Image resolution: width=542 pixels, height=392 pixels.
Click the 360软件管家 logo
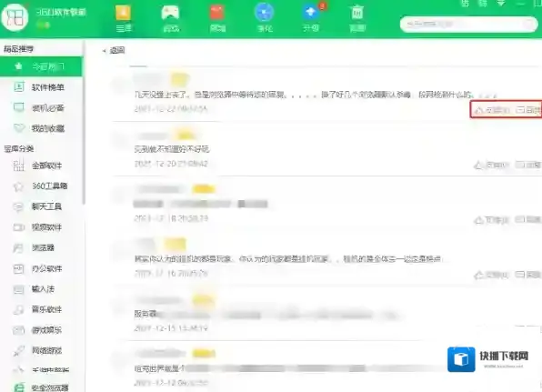point(15,17)
